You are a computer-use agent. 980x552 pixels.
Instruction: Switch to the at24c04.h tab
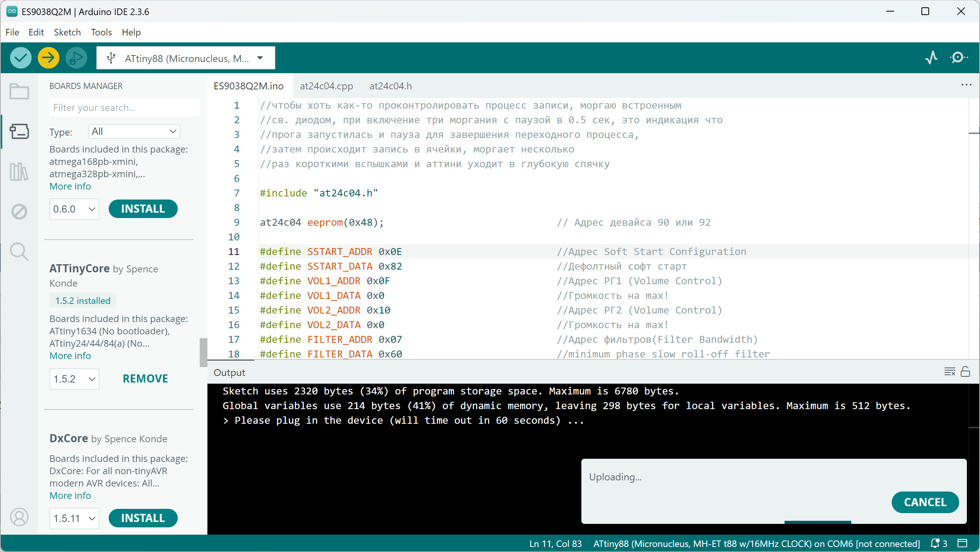coord(391,86)
